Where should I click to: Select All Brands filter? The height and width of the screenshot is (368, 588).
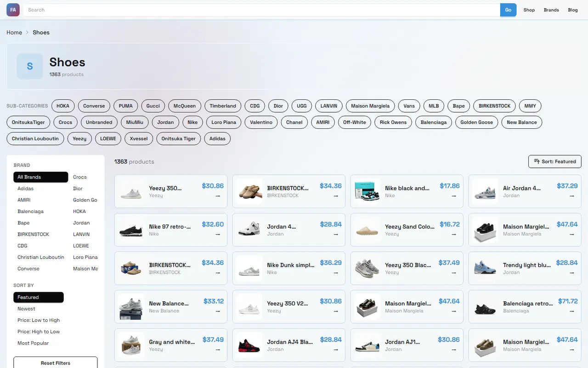pyautogui.click(x=41, y=177)
